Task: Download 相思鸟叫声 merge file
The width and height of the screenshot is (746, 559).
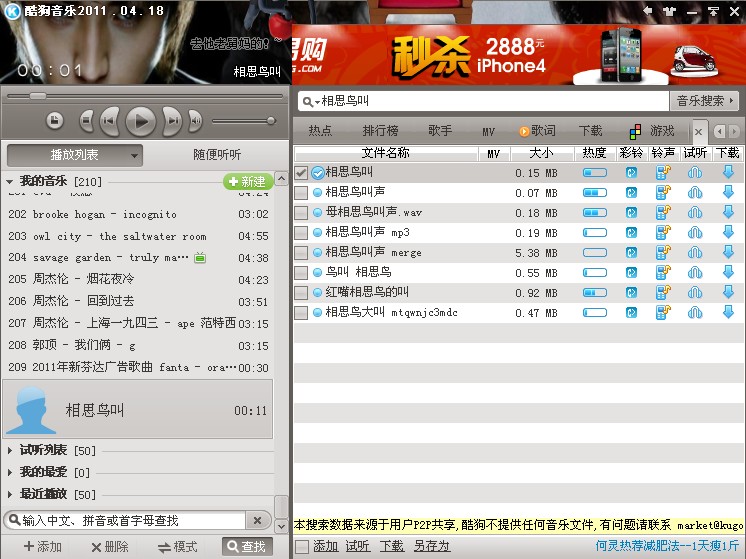Action: click(728, 252)
